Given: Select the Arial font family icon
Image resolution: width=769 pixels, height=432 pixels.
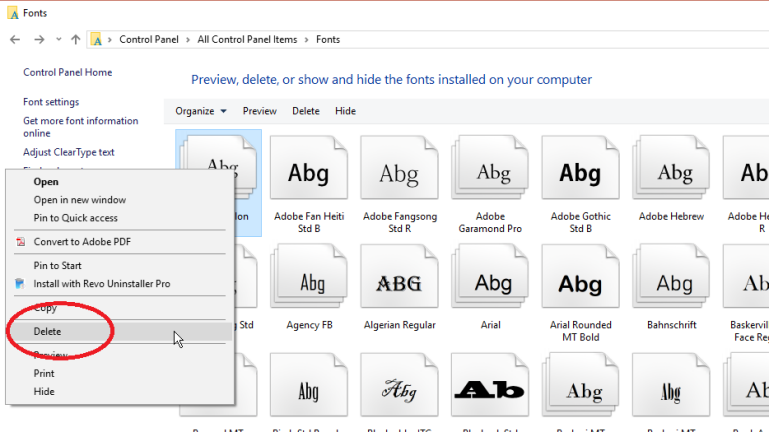Looking at the screenshot, I should [490, 277].
